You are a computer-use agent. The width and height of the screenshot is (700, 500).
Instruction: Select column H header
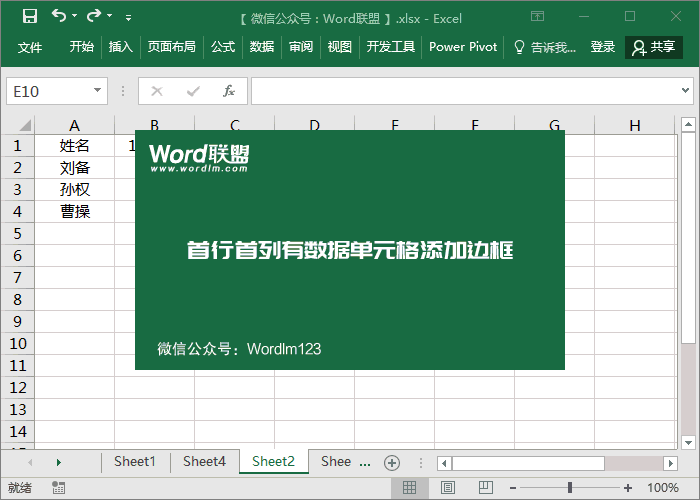635,125
